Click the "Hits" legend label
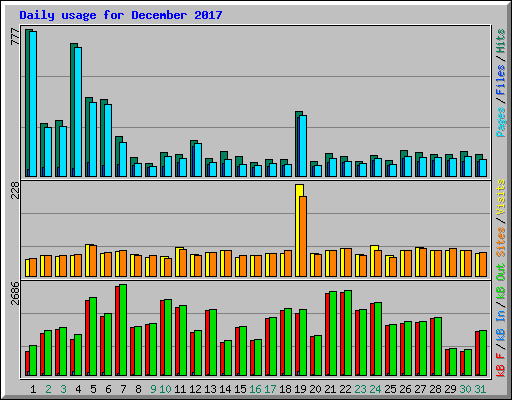The height and width of the screenshot is (400, 512). 501,41
